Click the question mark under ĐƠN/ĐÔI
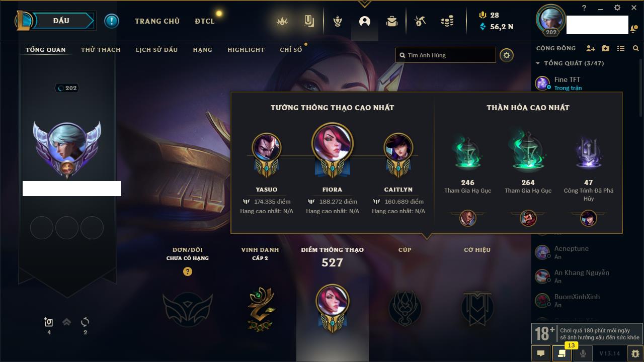Screen dimensions: 644x362 (188, 271)
